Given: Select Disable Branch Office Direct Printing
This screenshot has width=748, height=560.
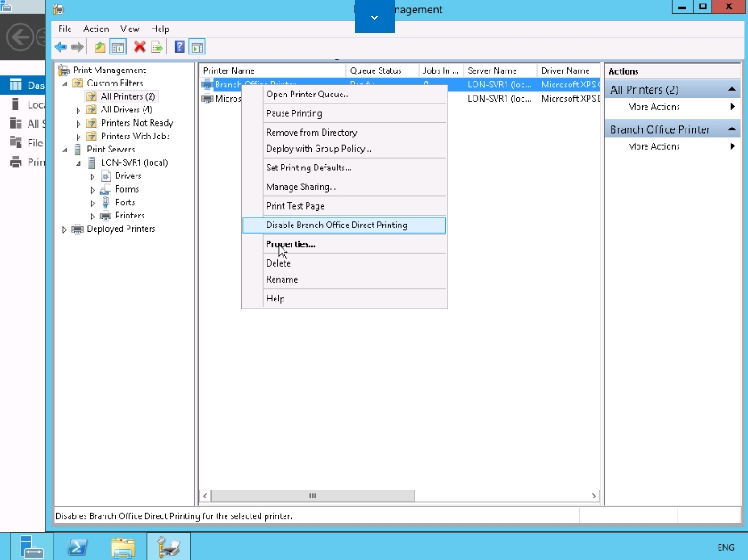Looking at the screenshot, I should click(344, 225).
